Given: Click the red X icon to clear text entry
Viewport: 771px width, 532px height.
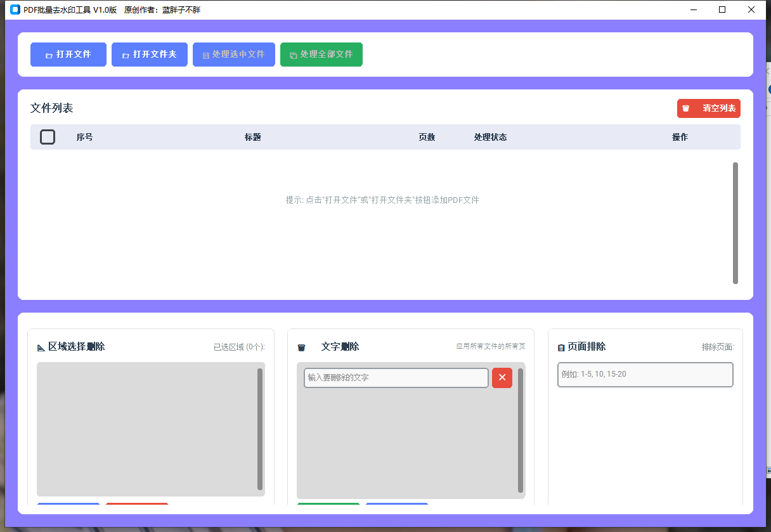Looking at the screenshot, I should coord(502,377).
